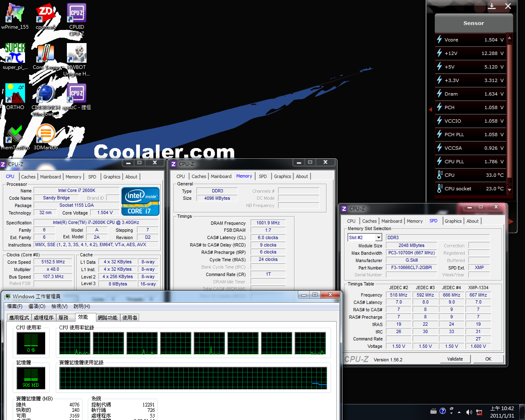Image resolution: width=525 pixels, height=420 pixels.
Task: Launch the memTestPro desktop icon
Action: [x=15, y=137]
